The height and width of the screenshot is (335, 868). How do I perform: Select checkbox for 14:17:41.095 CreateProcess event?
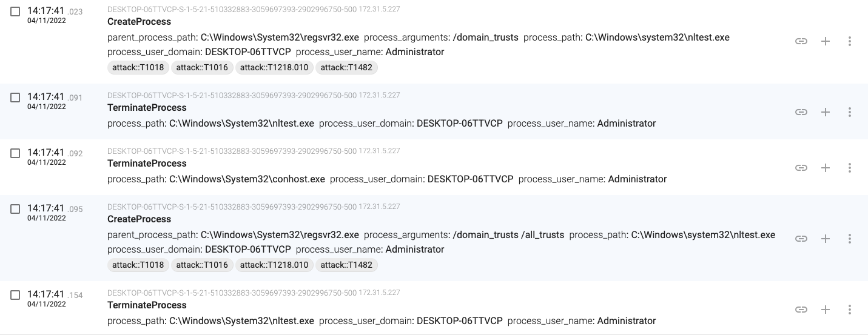click(x=15, y=209)
